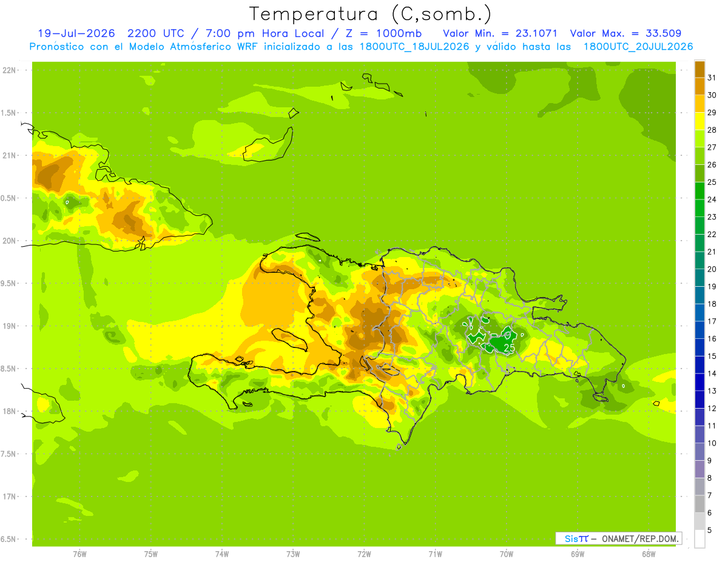Click the "8.5N" latitude axis label

pos(9,369)
